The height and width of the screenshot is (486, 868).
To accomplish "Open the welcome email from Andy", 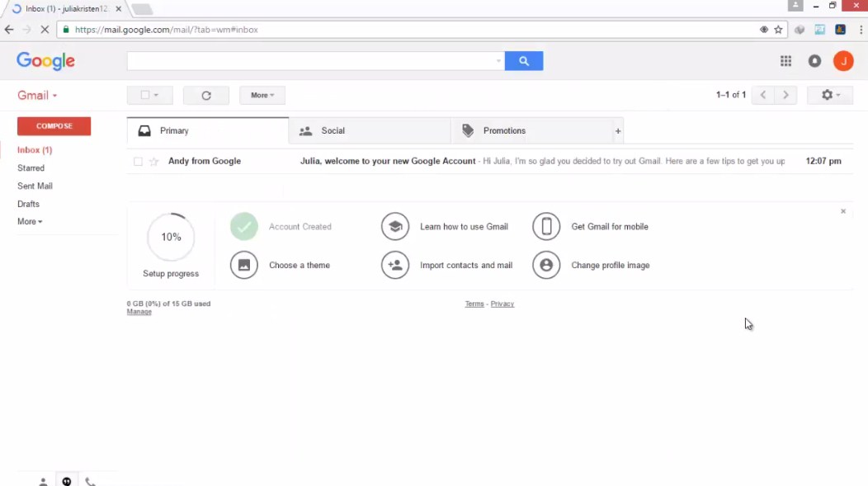I will 489,161.
